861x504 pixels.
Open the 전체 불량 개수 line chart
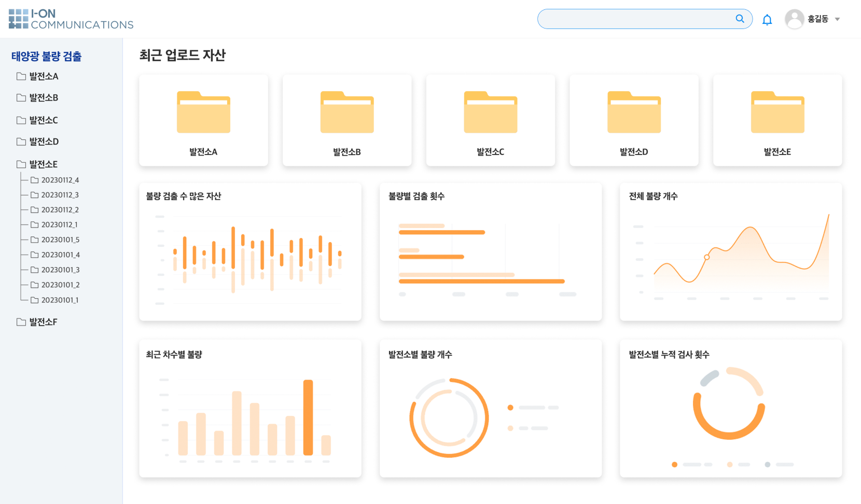pyautogui.click(x=731, y=251)
